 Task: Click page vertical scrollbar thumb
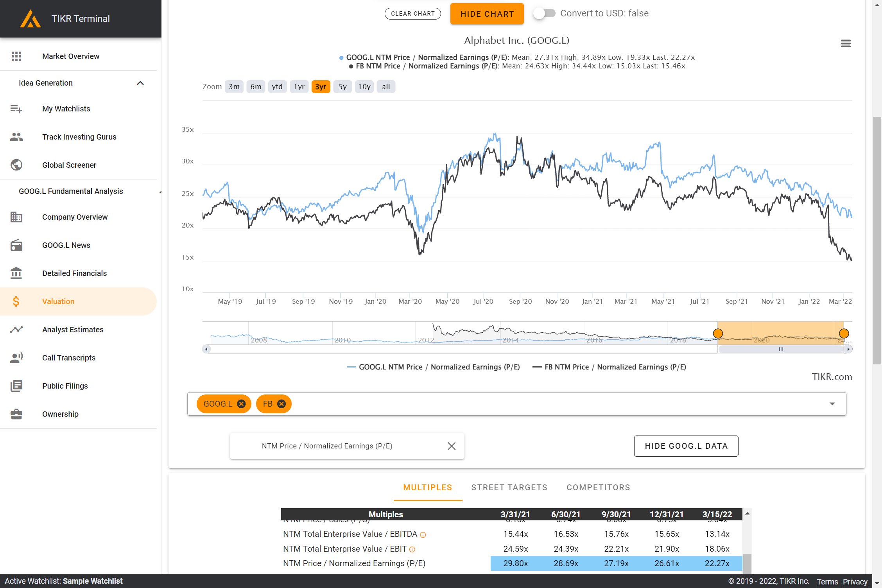click(x=877, y=240)
